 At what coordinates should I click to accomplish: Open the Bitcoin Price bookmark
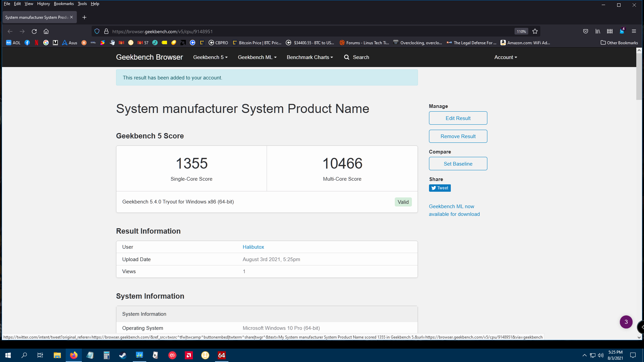pyautogui.click(x=257, y=43)
